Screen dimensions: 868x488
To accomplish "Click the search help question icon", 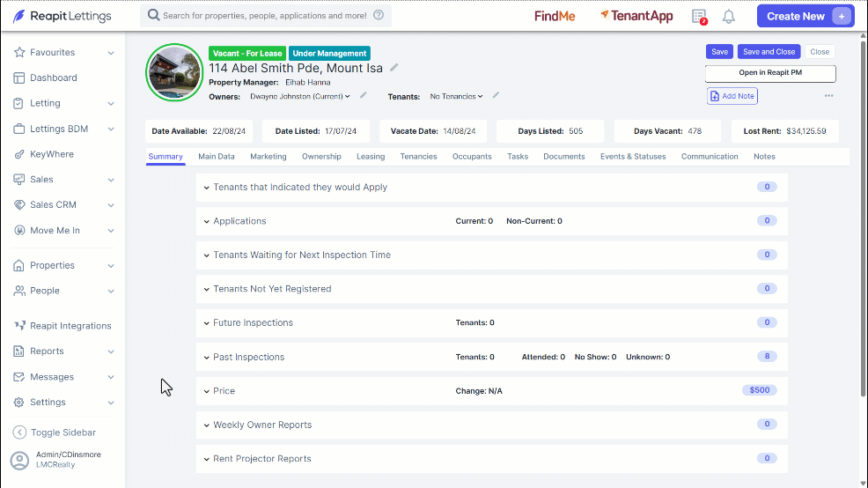I will pos(379,15).
